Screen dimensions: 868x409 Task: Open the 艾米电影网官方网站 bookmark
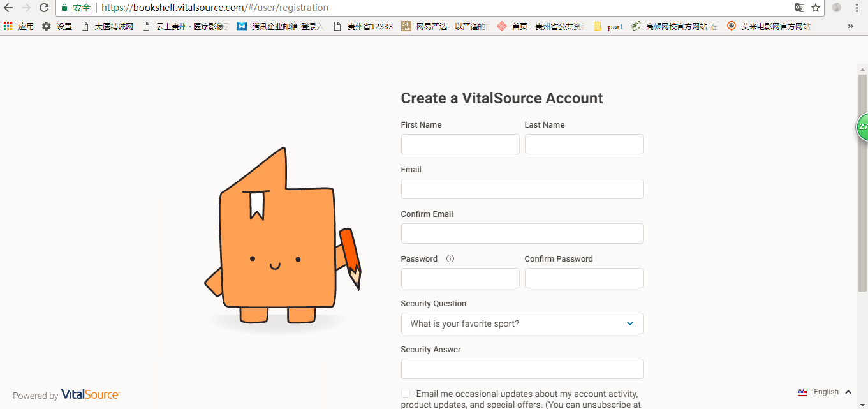pos(770,26)
